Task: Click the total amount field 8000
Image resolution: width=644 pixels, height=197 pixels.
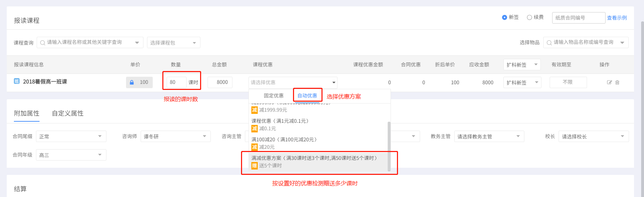Action: tap(220, 82)
